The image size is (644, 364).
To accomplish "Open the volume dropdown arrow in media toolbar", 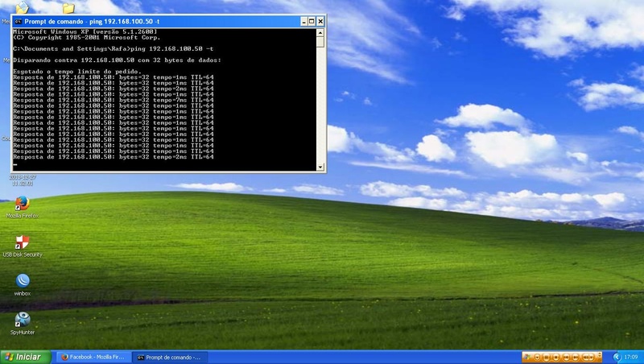I will coord(592,357).
